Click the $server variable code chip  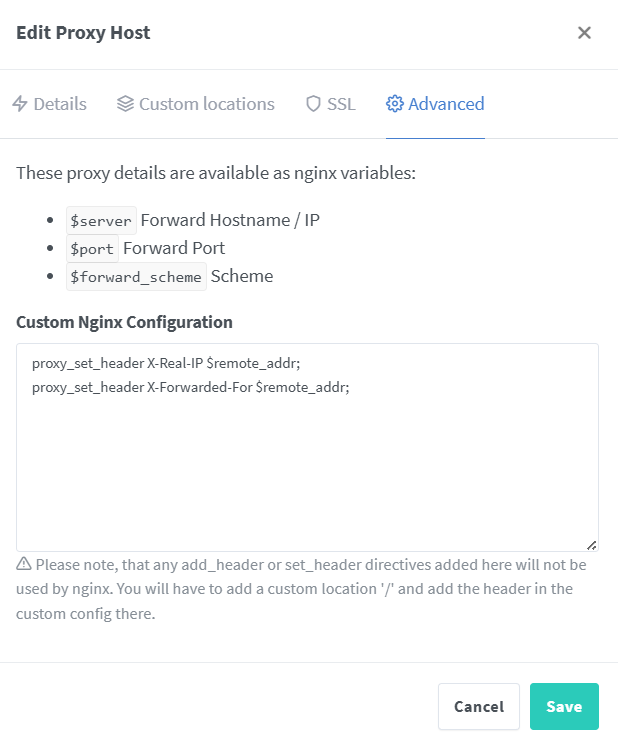101,221
